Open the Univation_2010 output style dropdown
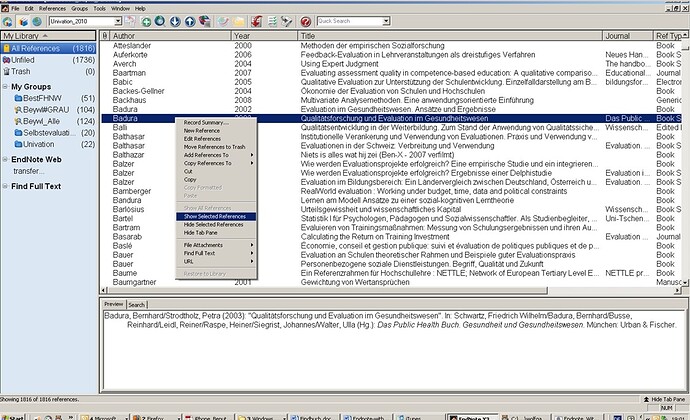Screen dimensions: 690x420 point(118,21)
